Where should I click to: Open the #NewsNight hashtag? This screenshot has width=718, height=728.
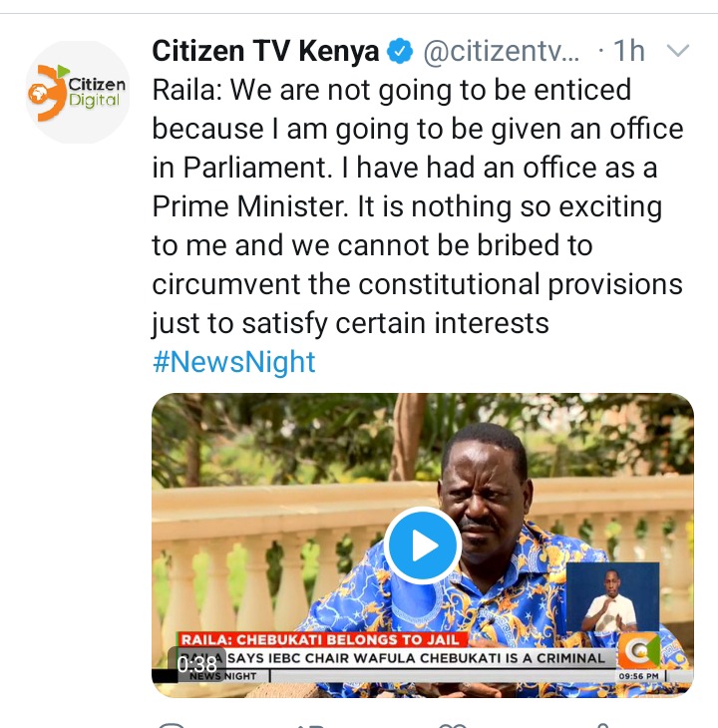(x=234, y=362)
